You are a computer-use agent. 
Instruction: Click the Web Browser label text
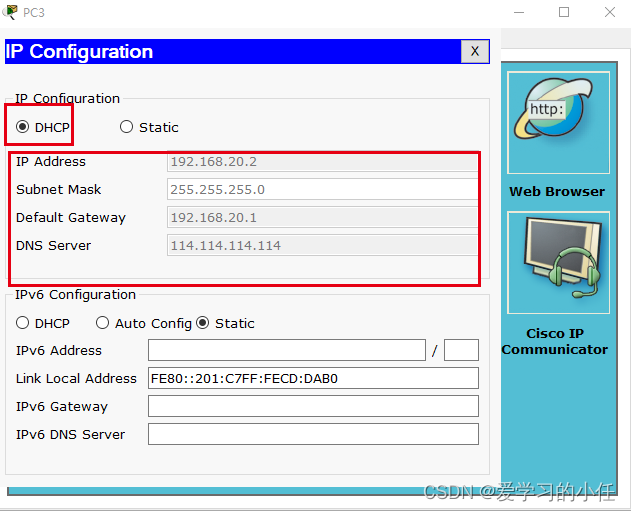coord(557,192)
